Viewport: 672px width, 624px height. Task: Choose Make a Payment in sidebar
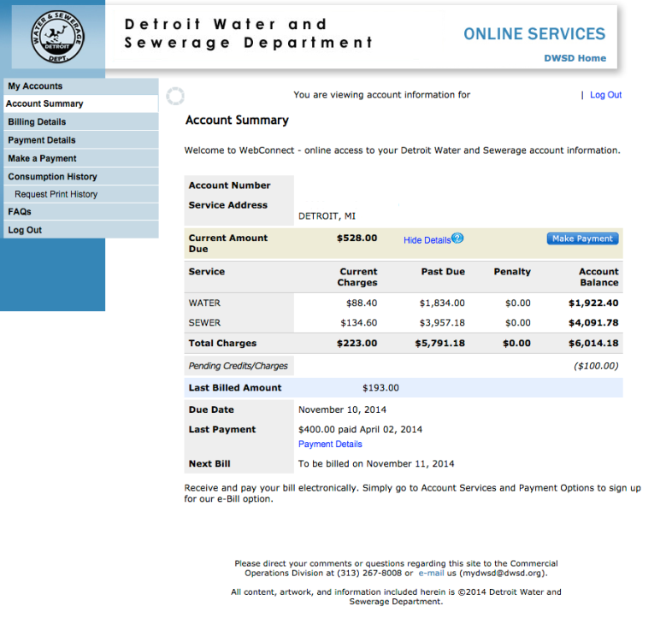click(x=81, y=159)
